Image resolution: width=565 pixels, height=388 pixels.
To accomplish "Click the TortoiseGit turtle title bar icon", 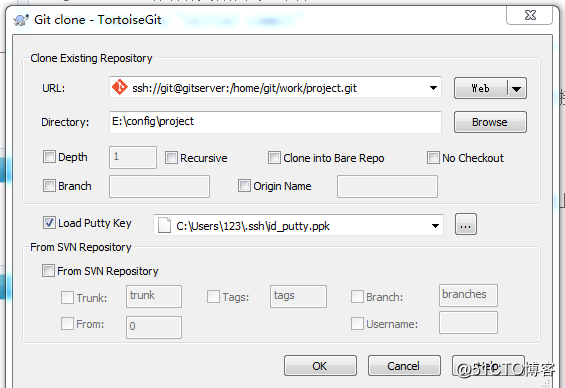I will (21, 20).
